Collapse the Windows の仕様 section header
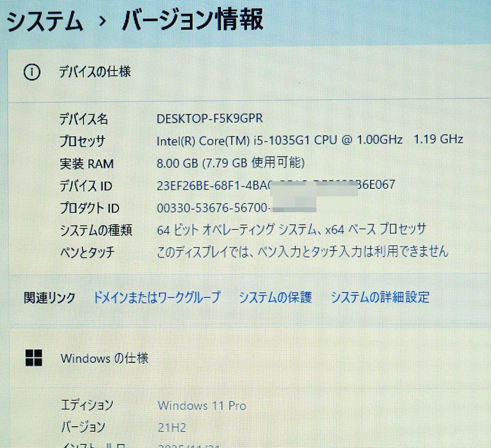 [249, 358]
